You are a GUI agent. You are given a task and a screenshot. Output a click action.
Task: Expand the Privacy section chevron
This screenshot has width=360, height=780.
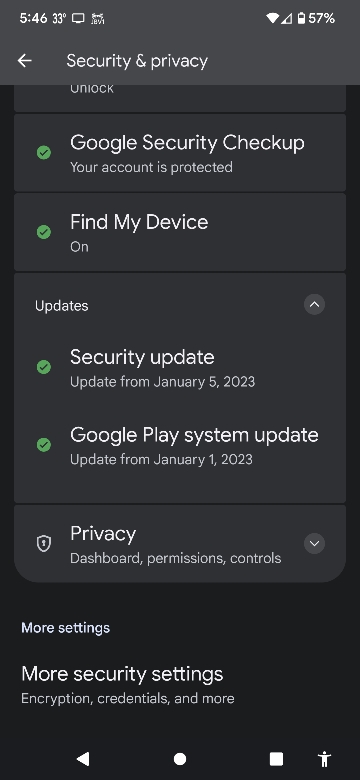coord(314,543)
